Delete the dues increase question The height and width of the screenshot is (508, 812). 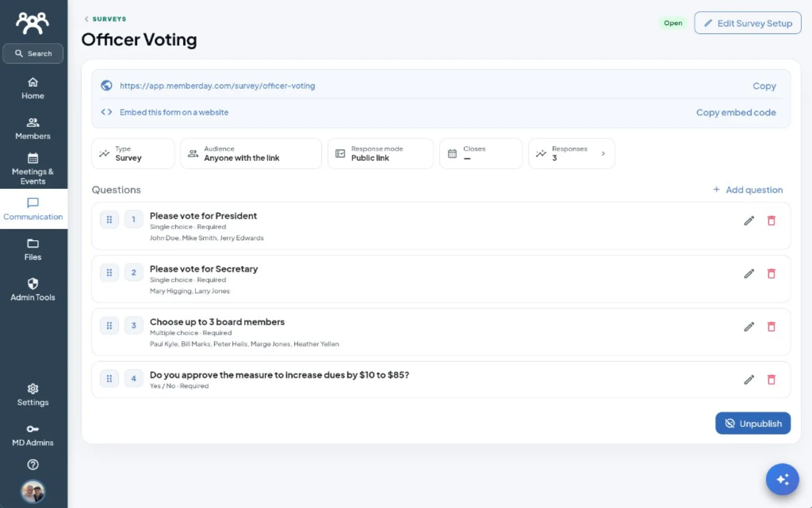(771, 380)
